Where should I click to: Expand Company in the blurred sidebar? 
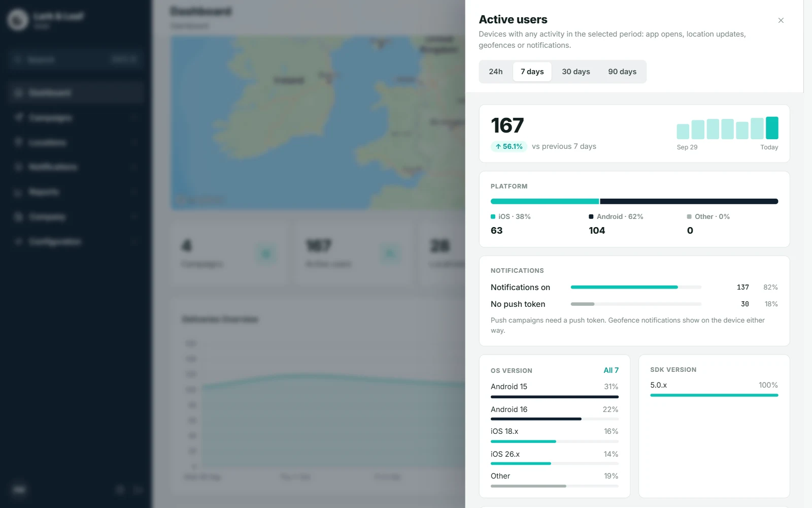tap(76, 217)
